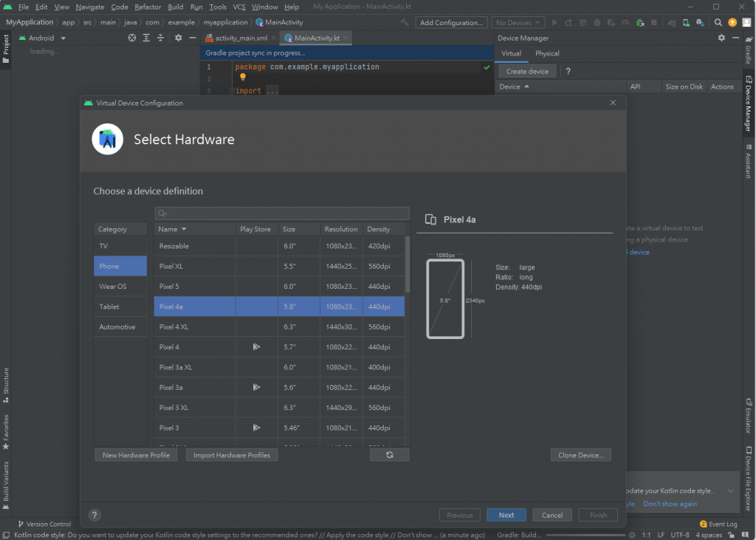Open the No Devices dropdown
The width and height of the screenshot is (756, 540).
point(518,23)
